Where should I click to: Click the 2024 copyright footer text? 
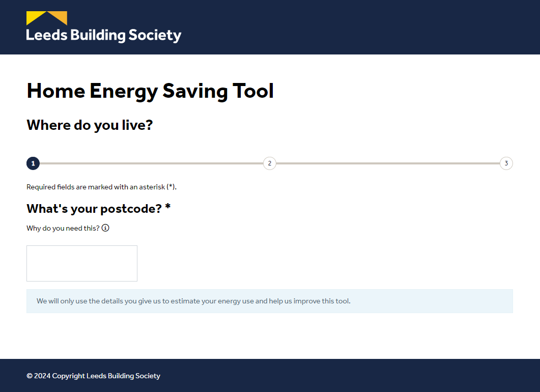point(94,376)
